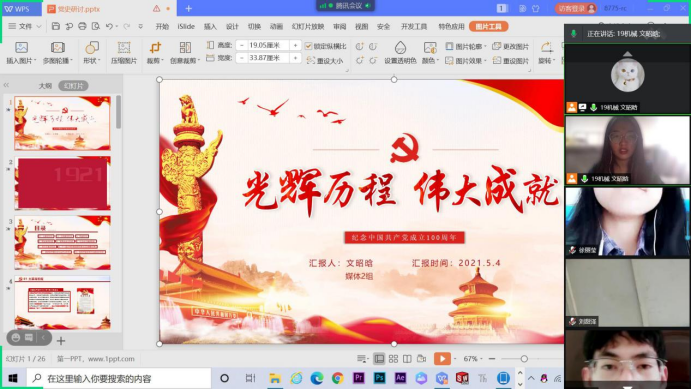Open the 文件 (File) menu

click(25, 26)
